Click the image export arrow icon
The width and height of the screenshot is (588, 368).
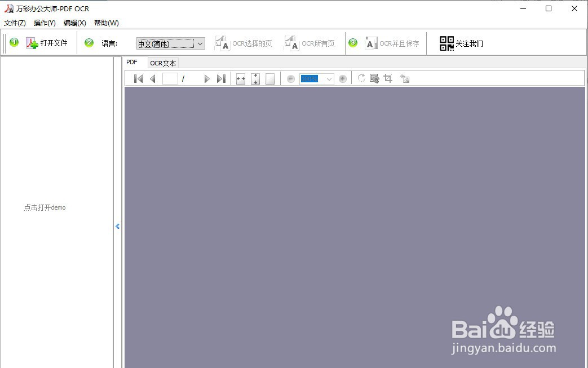click(405, 78)
